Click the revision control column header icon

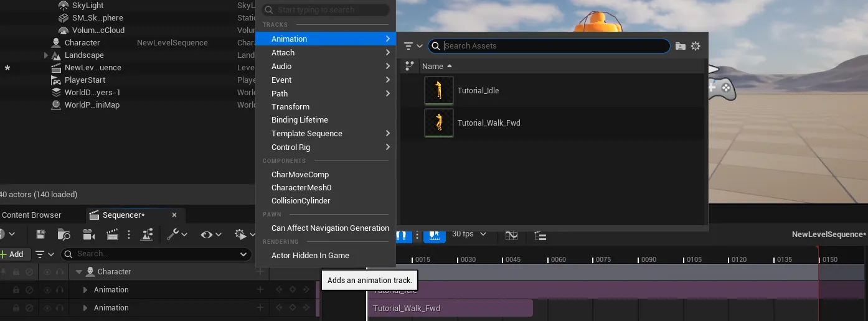pos(409,65)
